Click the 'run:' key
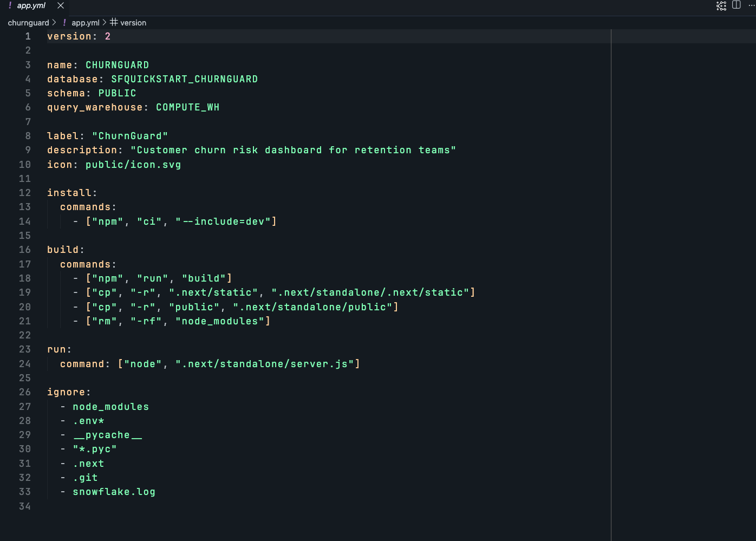The image size is (756, 541). tap(59, 349)
